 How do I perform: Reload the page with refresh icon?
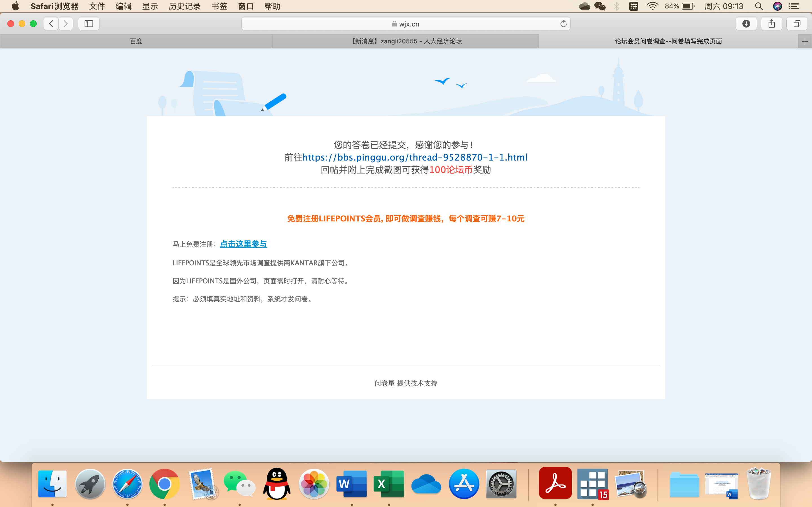(x=563, y=23)
